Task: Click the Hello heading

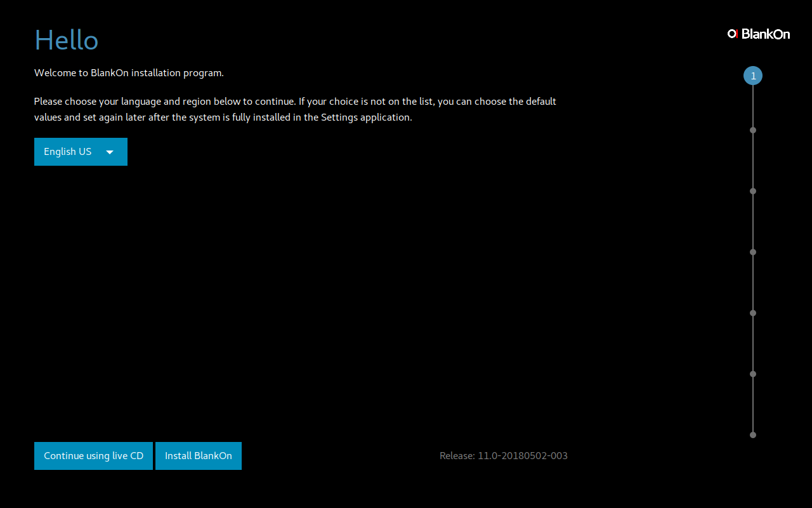Action: [x=67, y=40]
